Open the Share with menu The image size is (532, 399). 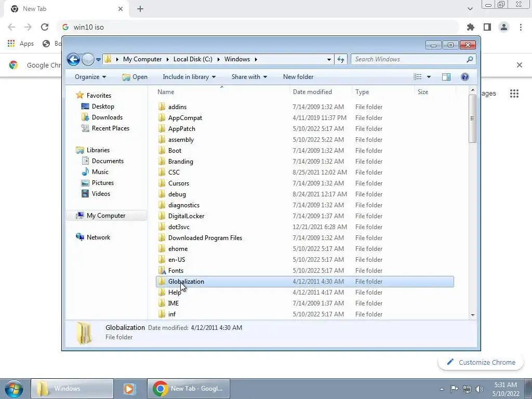(249, 77)
